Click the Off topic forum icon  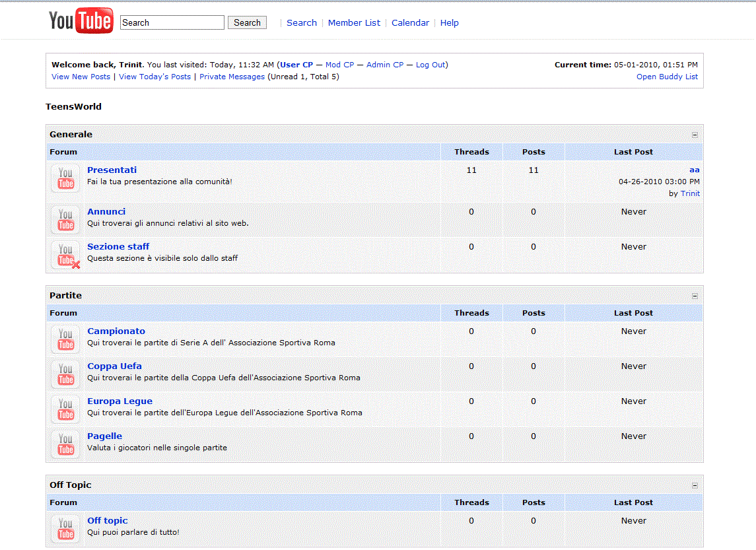(x=65, y=529)
